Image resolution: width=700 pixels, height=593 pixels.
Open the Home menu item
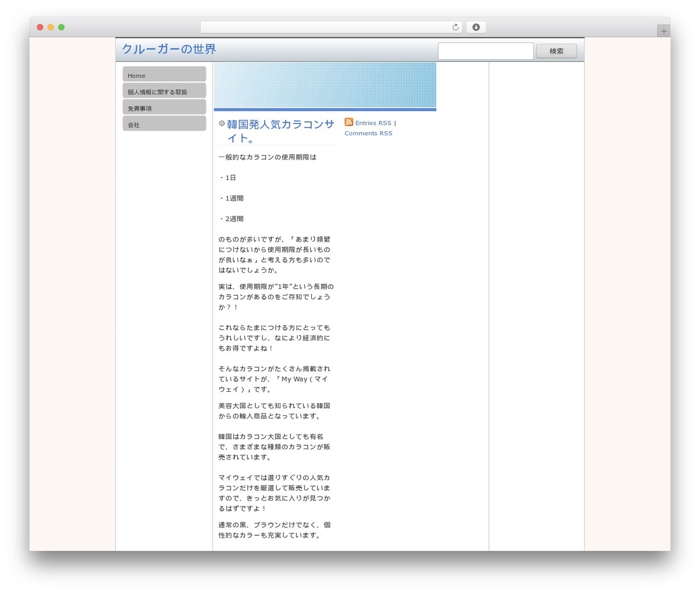[164, 74]
